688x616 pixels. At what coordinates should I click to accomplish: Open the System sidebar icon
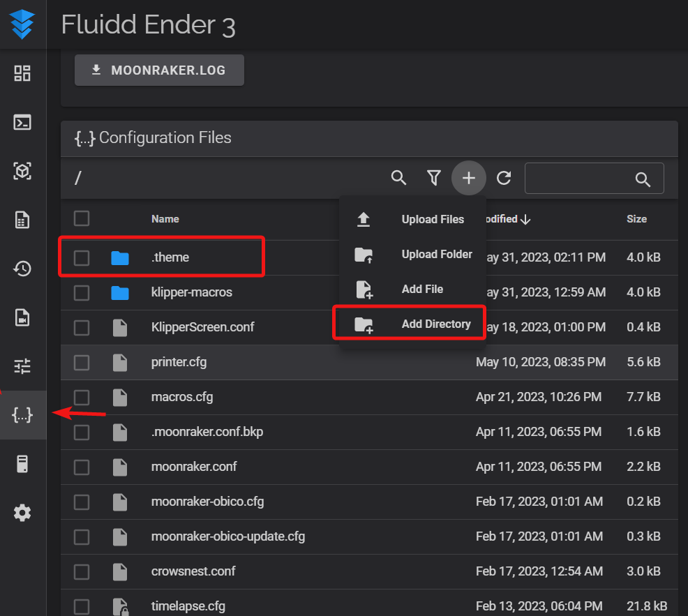point(22,464)
